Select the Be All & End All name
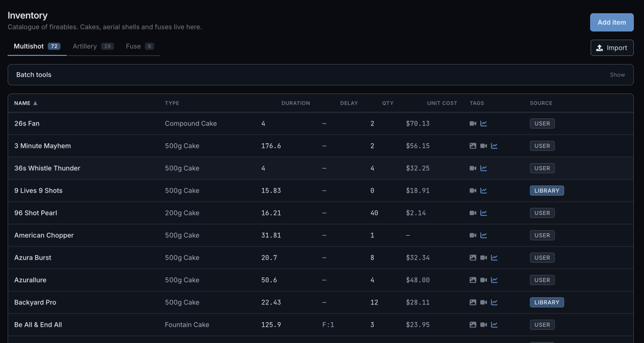 [38, 325]
